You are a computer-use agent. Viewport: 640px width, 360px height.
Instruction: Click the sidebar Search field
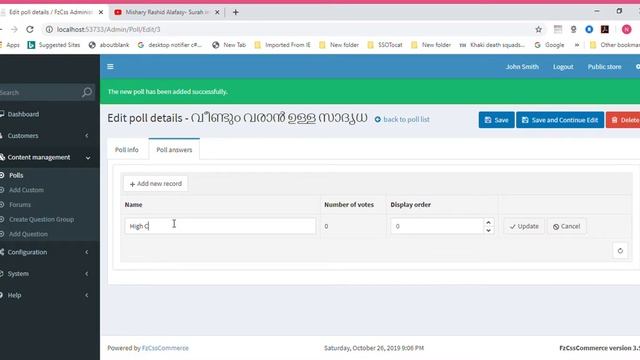(41, 93)
